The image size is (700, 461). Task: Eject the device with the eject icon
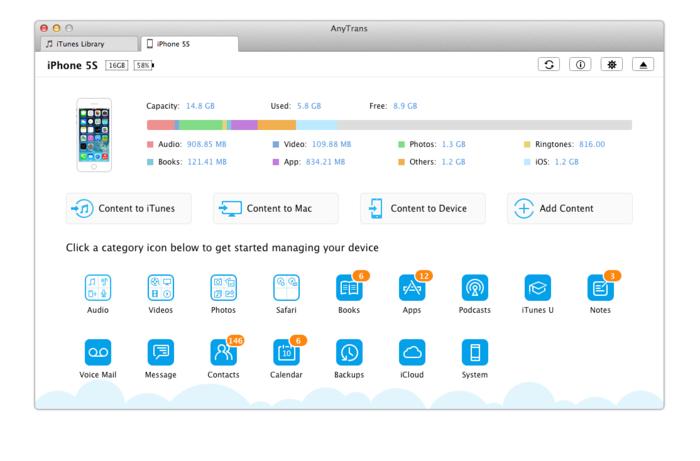click(x=643, y=65)
